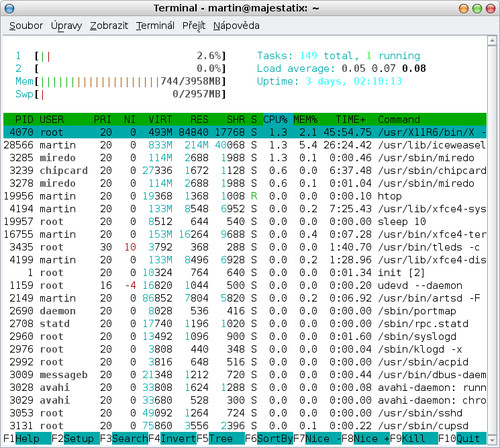This screenshot has width=500, height=448.
Task: Click the Load average text
Action: click(x=341, y=69)
